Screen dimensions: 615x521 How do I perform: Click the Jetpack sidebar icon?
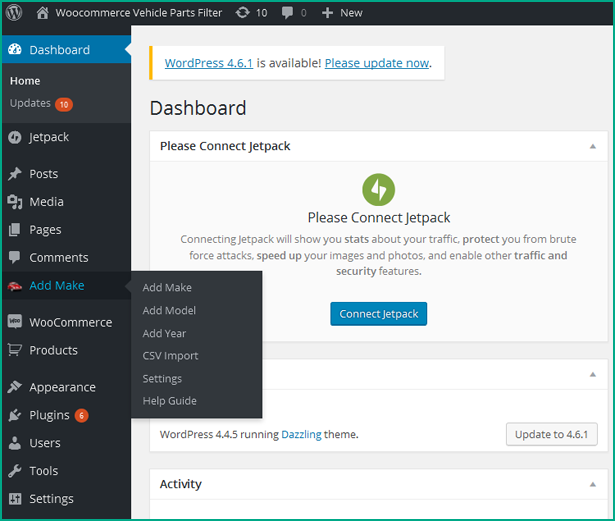coord(15,137)
